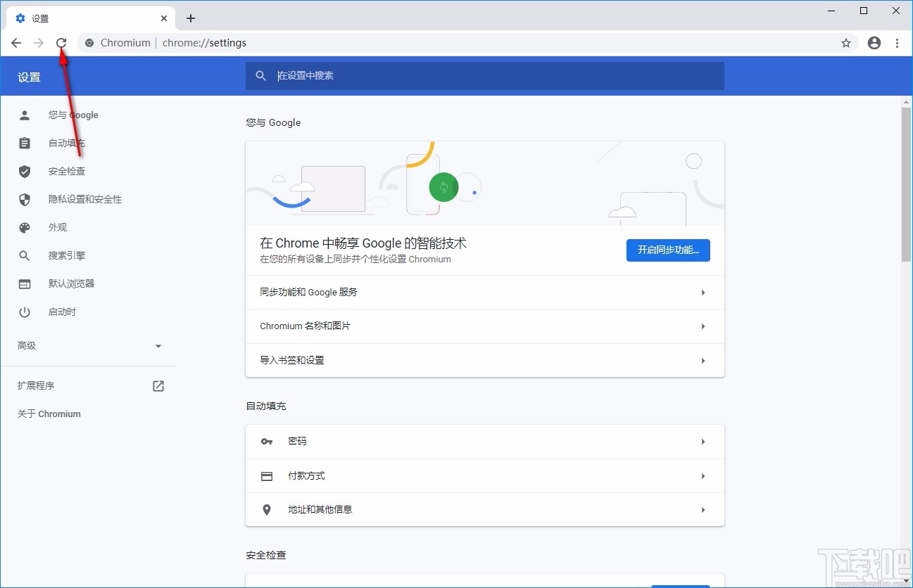The width and height of the screenshot is (913, 588).
Task: Open the browser profile avatar icon
Action: pyautogui.click(x=874, y=43)
